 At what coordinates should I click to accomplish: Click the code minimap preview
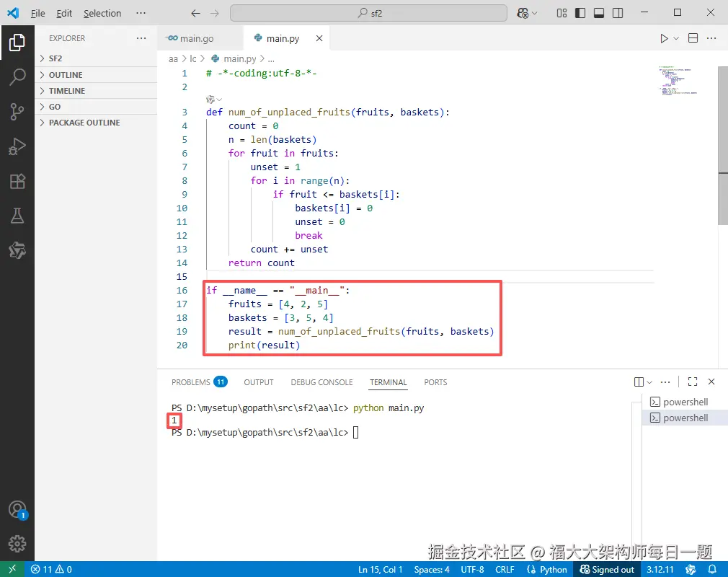[x=678, y=81]
